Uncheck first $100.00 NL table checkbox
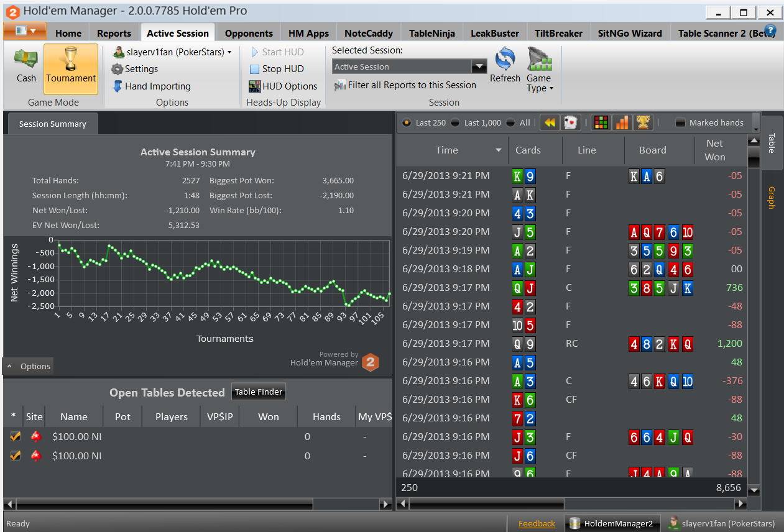The height and width of the screenshot is (532, 784). pyautogui.click(x=15, y=437)
